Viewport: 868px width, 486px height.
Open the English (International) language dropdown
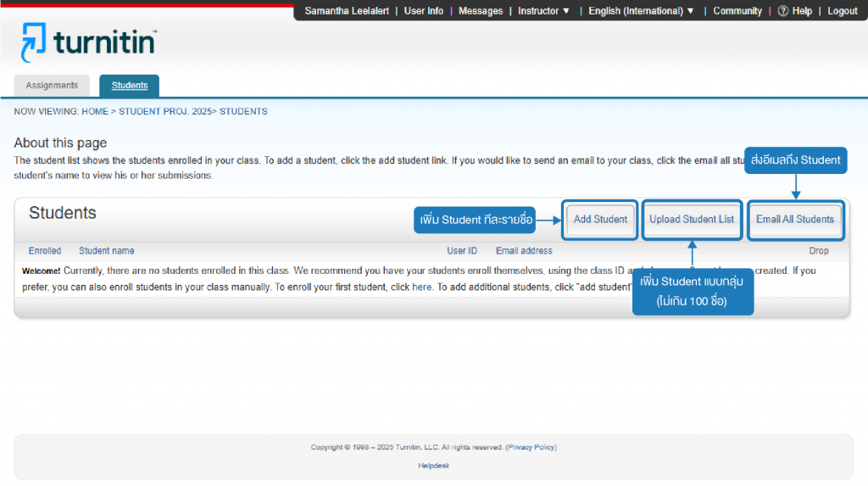click(x=641, y=11)
